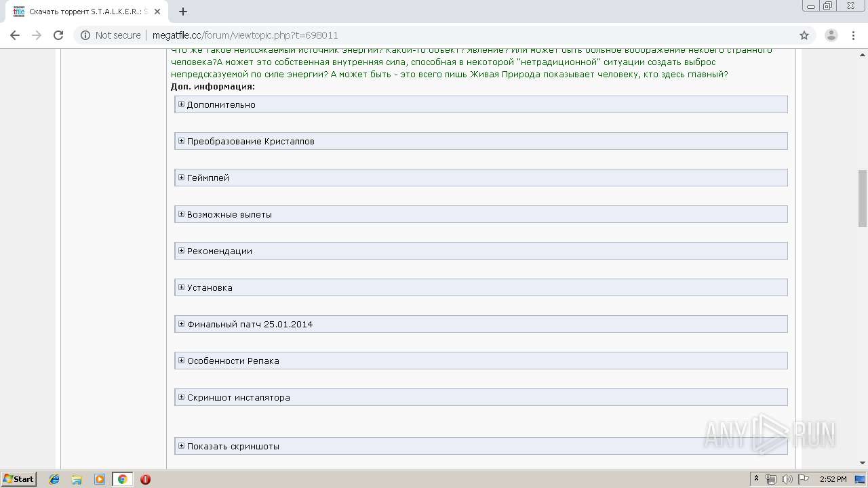The height and width of the screenshot is (488, 868).
Task: Expand the Возможные вылеты section
Action: [x=481, y=214]
